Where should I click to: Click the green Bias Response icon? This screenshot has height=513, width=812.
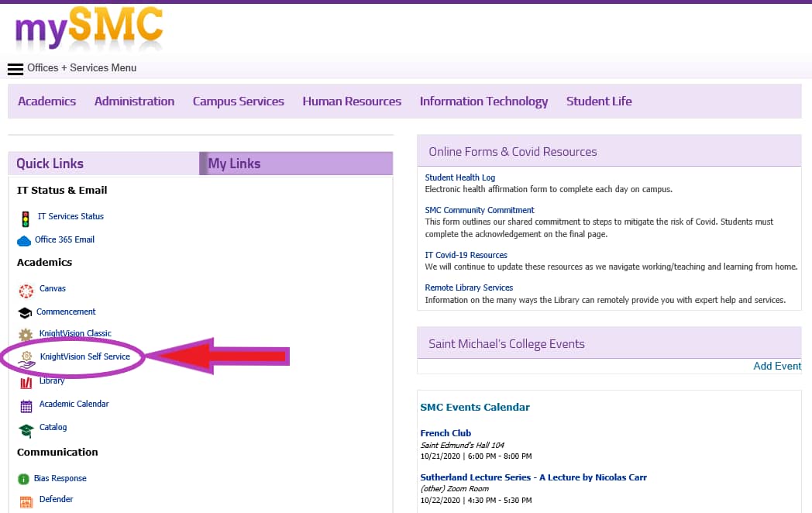click(23, 480)
